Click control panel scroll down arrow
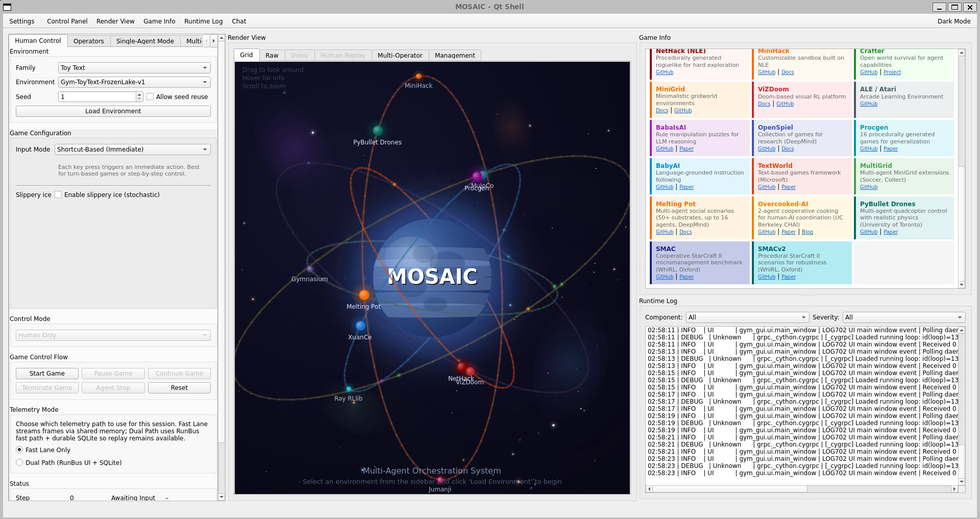The image size is (980, 519). click(x=222, y=497)
